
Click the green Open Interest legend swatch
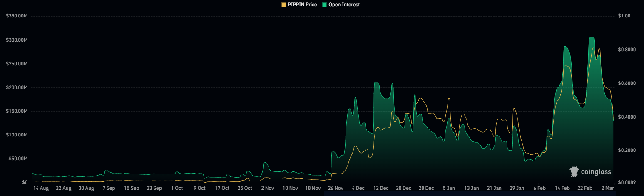(325, 5)
